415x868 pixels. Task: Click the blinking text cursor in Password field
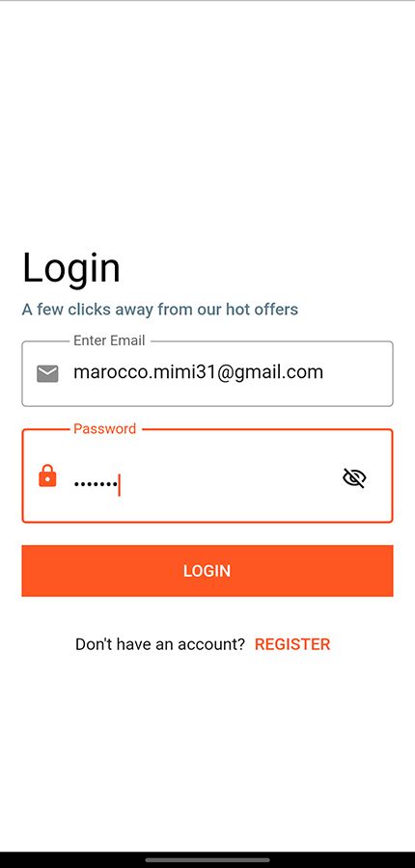119,485
